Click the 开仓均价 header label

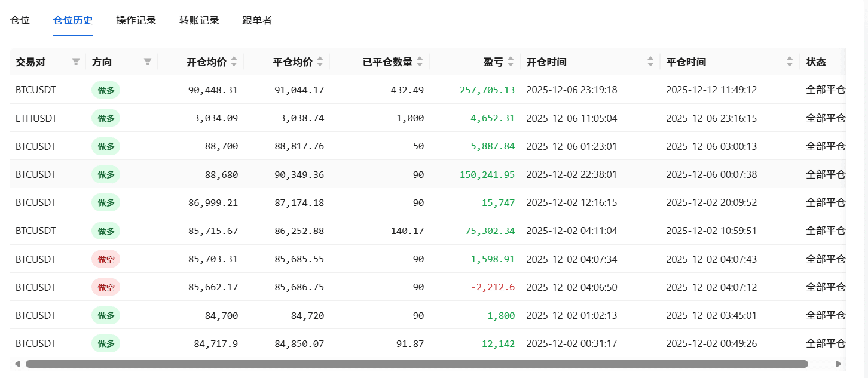pyautogui.click(x=206, y=62)
